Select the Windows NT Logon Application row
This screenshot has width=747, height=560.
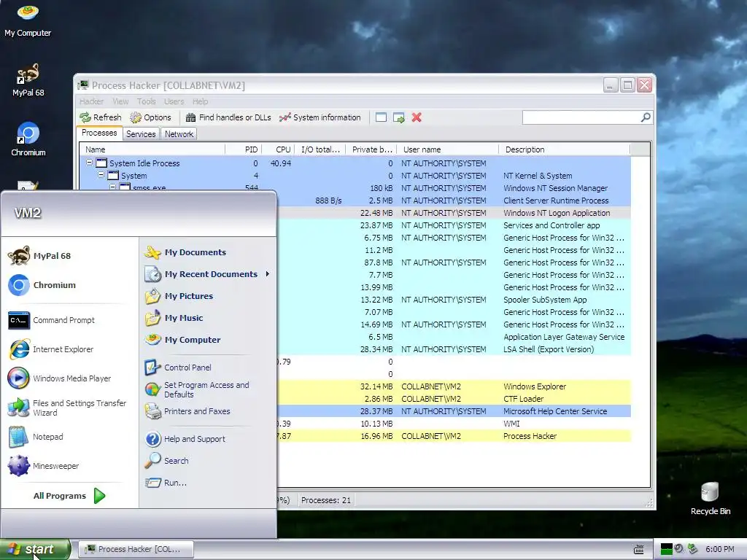[x=454, y=213]
